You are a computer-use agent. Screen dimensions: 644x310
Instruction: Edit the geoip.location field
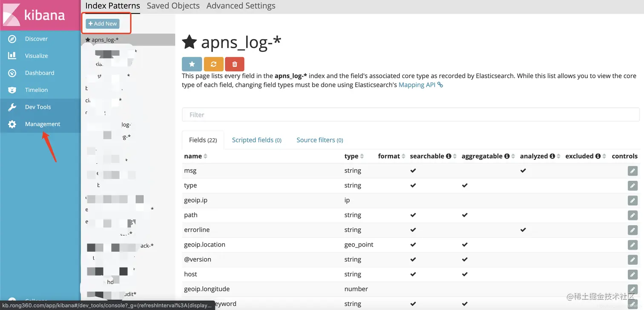pyautogui.click(x=632, y=245)
